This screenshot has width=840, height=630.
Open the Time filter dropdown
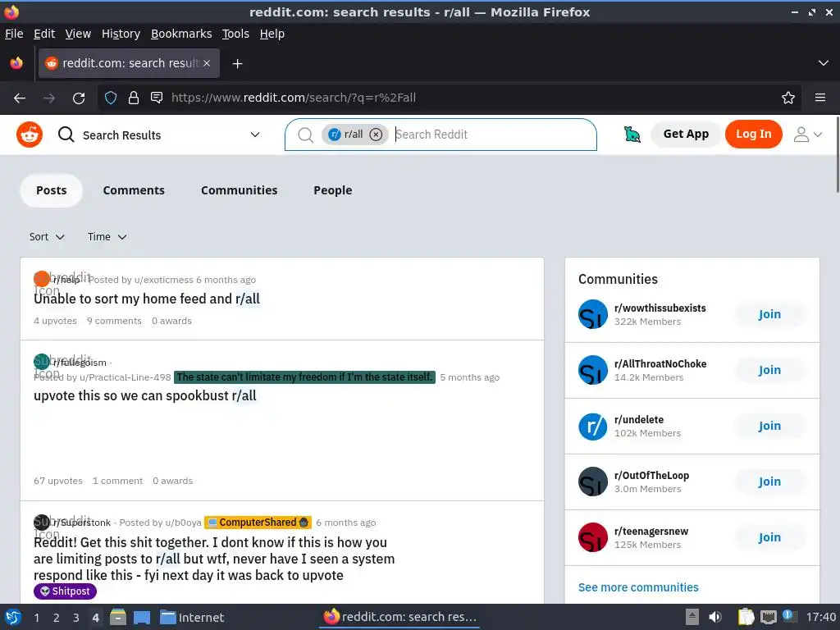point(107,237)
